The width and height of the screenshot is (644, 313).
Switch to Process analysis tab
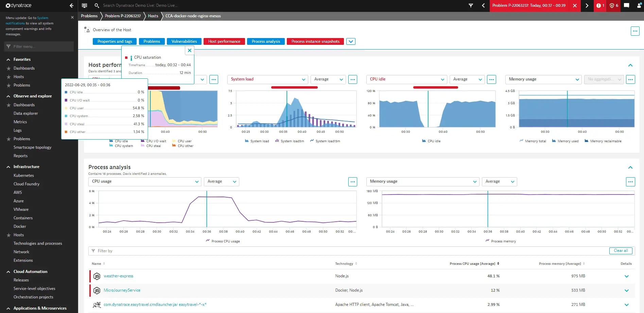[x=266, y=41]
